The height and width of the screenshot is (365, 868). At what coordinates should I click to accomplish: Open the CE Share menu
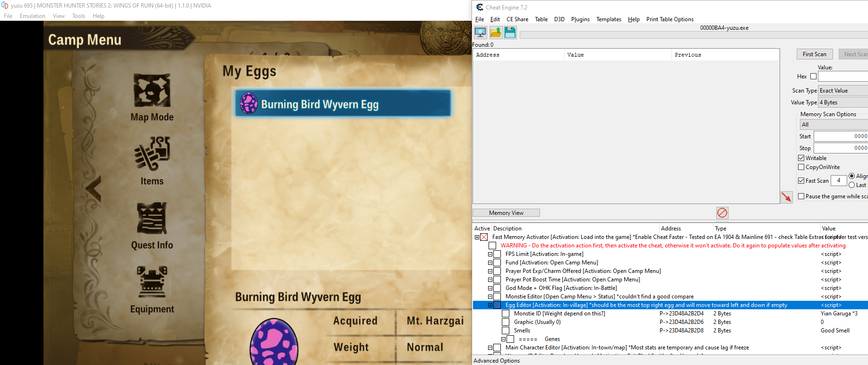point(517,19)
